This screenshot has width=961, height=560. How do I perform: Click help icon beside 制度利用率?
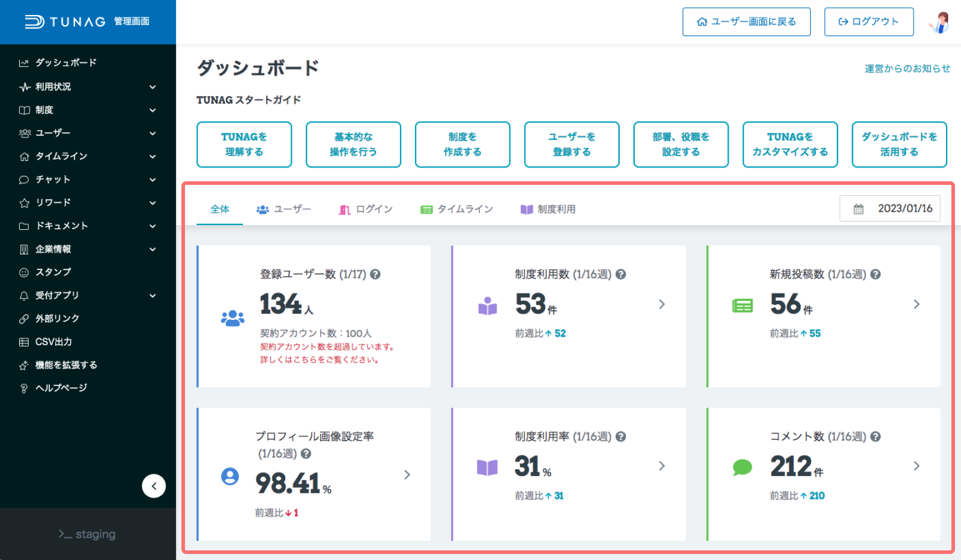(x=621, y=437)
